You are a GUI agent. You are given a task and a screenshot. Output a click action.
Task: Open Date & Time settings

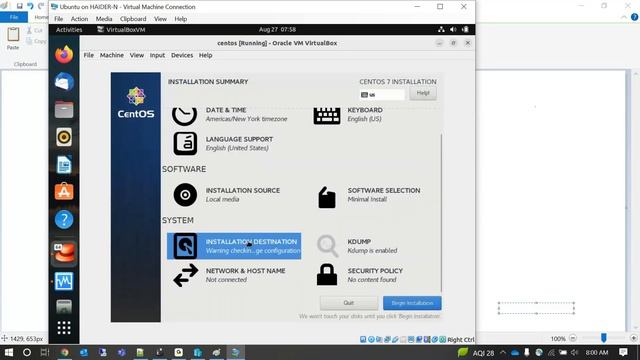click(230, 114)
